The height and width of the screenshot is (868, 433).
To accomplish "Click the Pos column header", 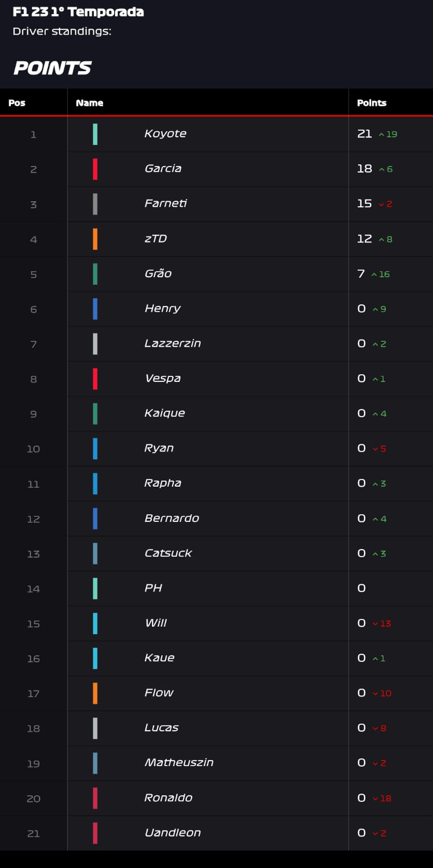I will [x=17, y=103].
